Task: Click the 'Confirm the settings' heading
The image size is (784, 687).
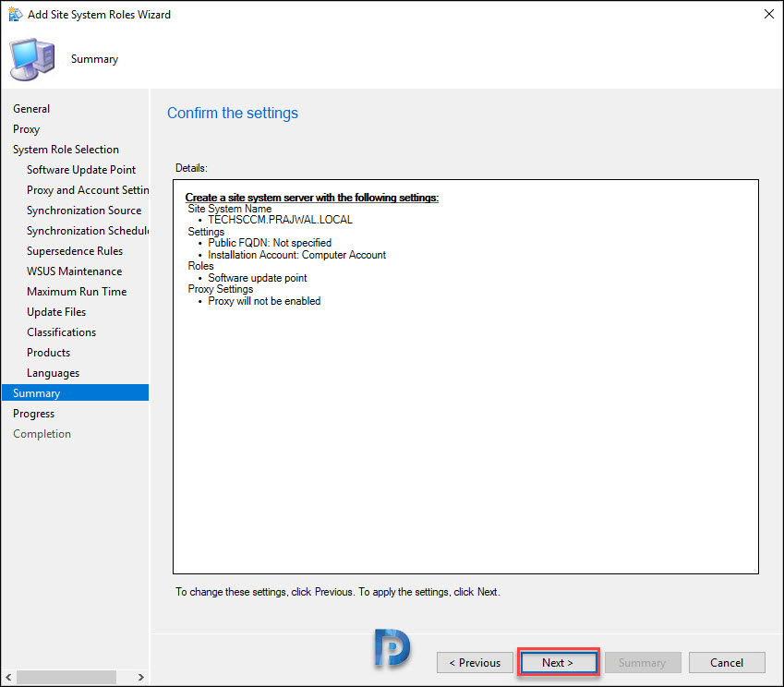Action: (x=233, y=113)
